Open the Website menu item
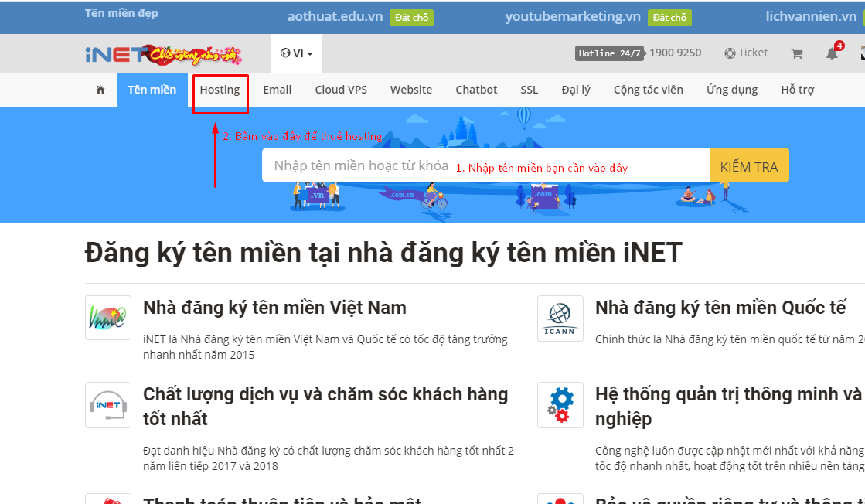Image resolution: width=865 pixels, height=504 pixels. 411,90
